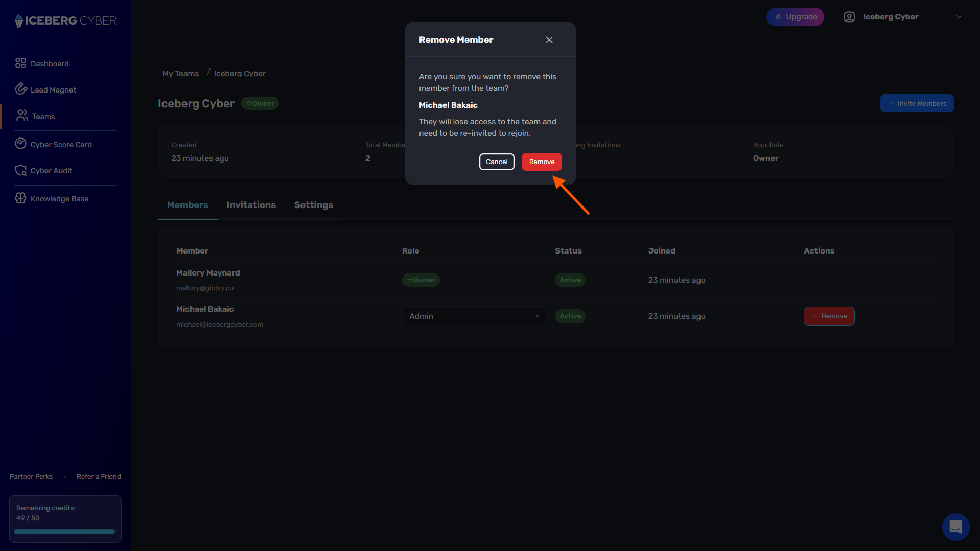
Task: Expand the account dropdown chevron
Action: tap(959, 17)
